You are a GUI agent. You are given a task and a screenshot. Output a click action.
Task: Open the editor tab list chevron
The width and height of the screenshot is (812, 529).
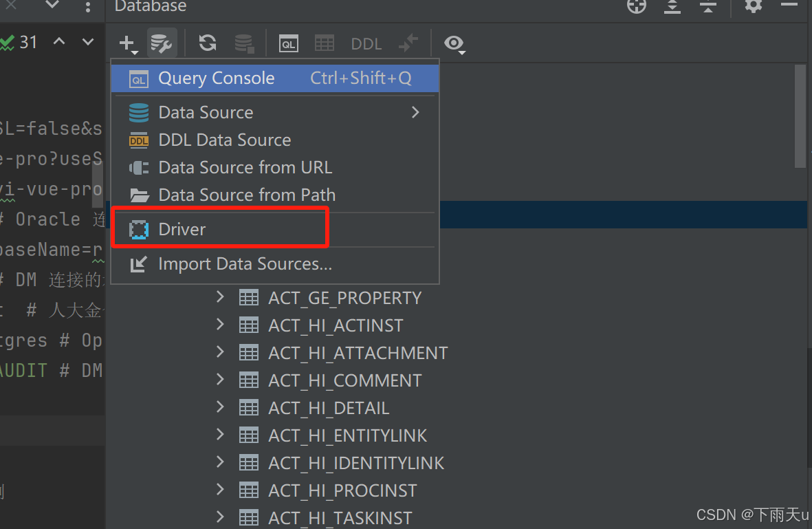[x=52, y=6]
